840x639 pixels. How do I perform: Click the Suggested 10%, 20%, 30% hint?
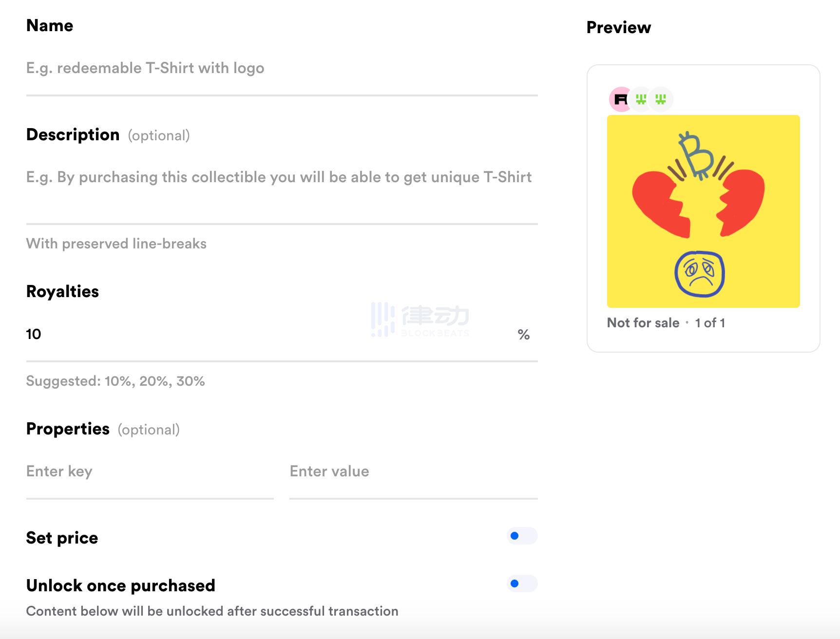pos(115,381)
